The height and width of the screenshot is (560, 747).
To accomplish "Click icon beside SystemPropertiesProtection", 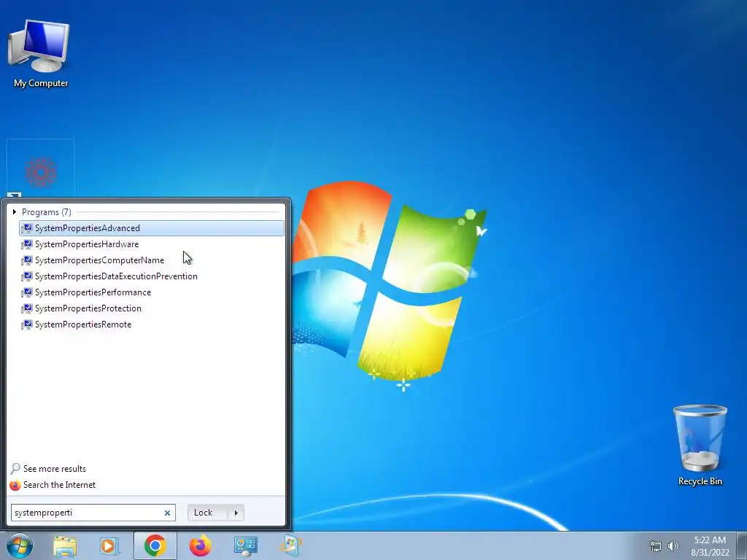I will click(27, 308).
